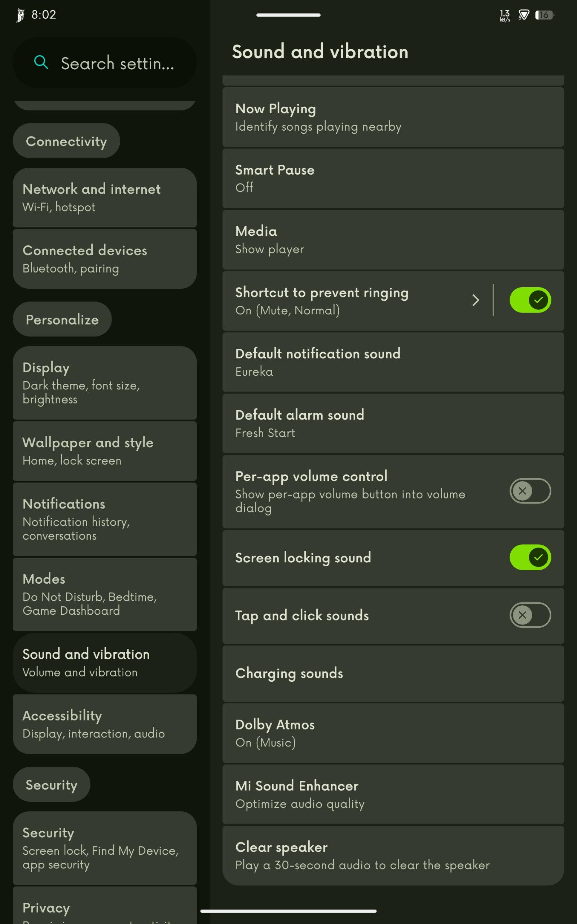The width and height of the screenshot is (577, 924).
Task: Tap the Wi-Fi signal status icon
Action: 524,15
